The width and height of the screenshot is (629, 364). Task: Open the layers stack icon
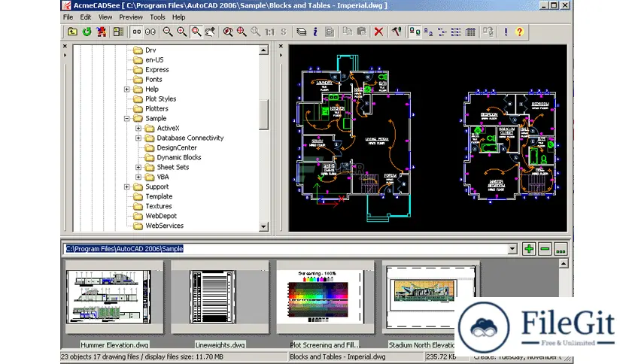tap(301, 32)
